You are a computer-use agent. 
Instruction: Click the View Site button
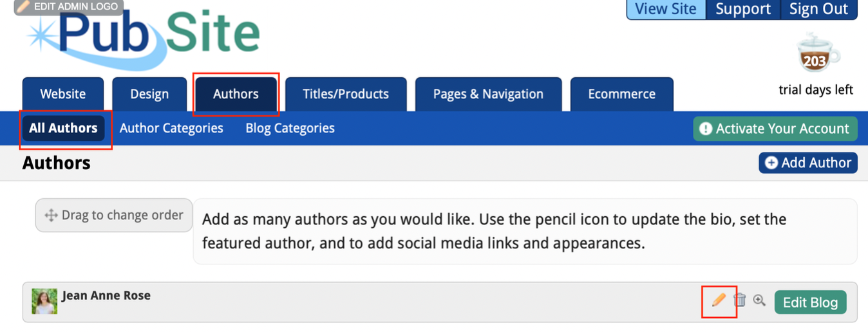coord(666,9)
